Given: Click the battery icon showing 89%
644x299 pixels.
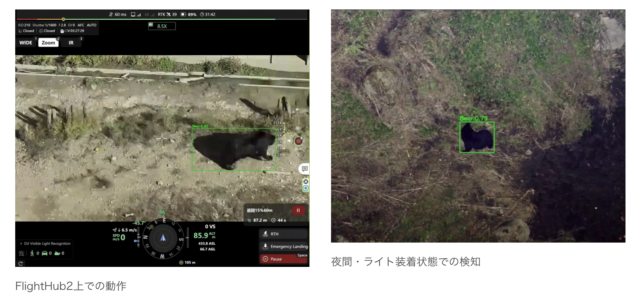Looking at the screenshot, I should [x=183, y=14].
